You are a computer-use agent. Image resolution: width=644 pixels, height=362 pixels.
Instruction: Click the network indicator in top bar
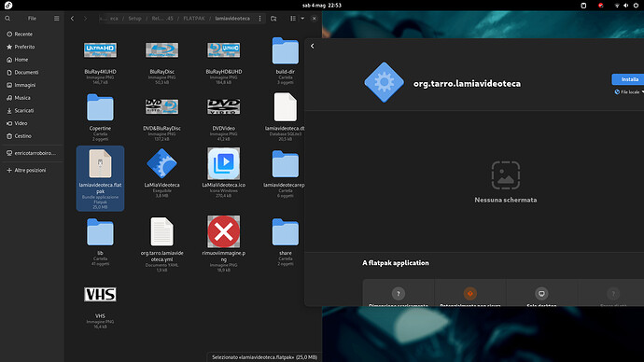pyautogui.click(x=617, y=6)
